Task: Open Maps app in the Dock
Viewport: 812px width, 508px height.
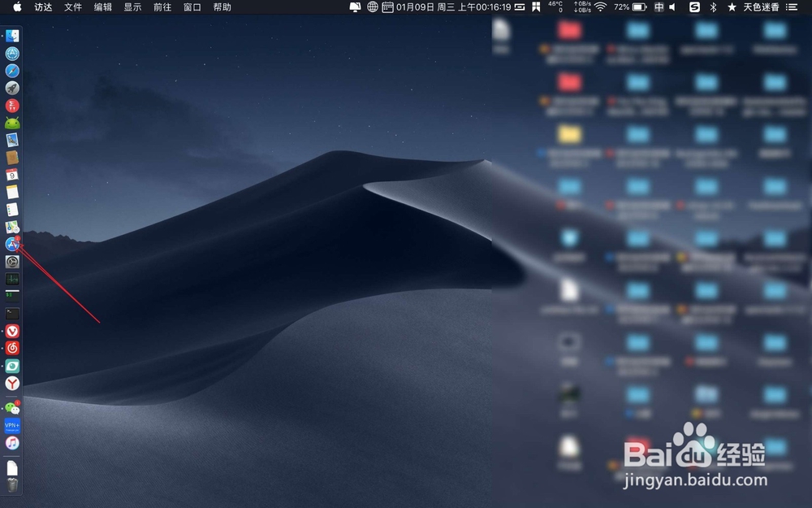Action: [x=12, y=227]
